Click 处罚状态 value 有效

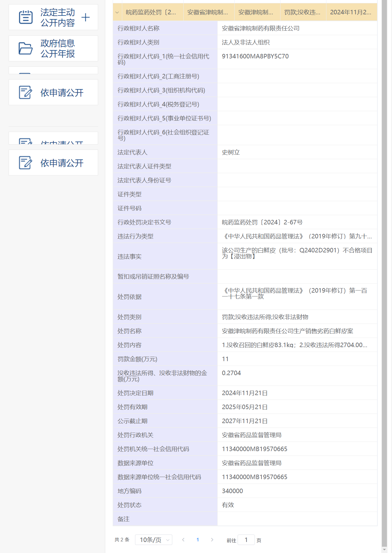tap(228, 505)
